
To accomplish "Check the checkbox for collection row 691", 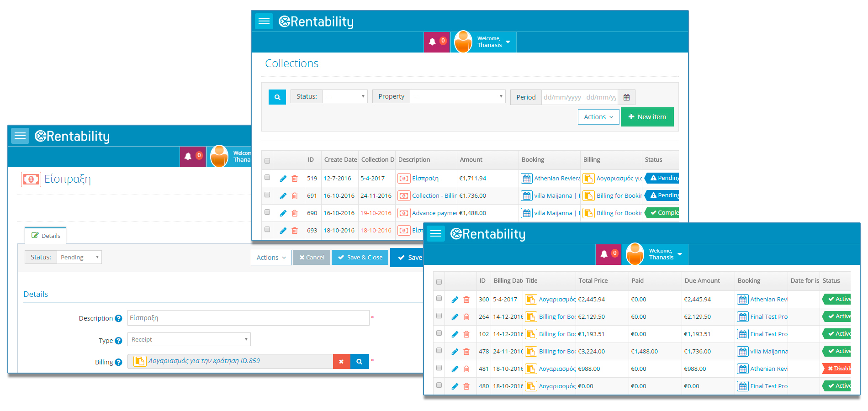I will click(267, 195).
